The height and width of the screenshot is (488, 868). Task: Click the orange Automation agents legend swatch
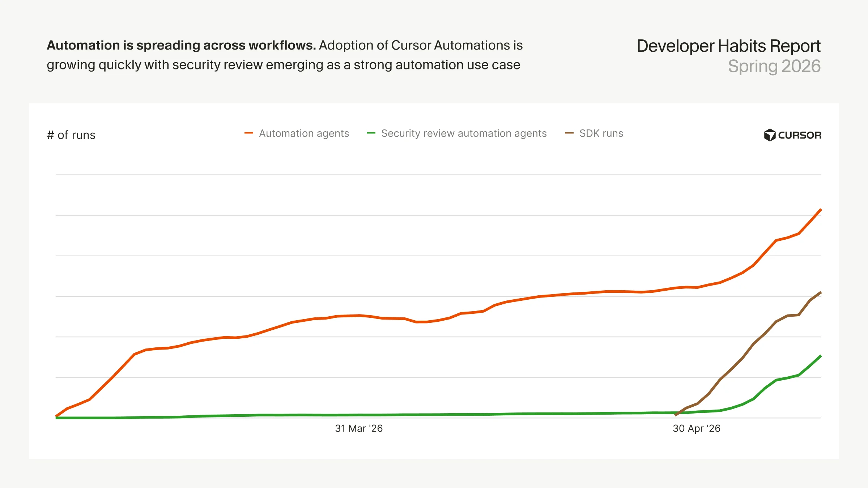249,133
